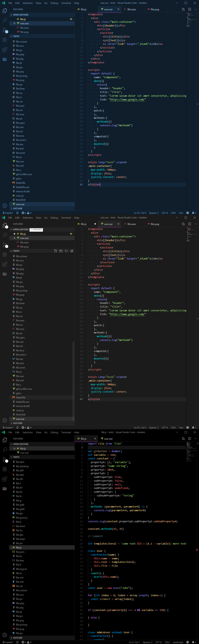Screen dimensions: 199x644
Task: Open the Extensions view in the top window
Action: [5, 50]
